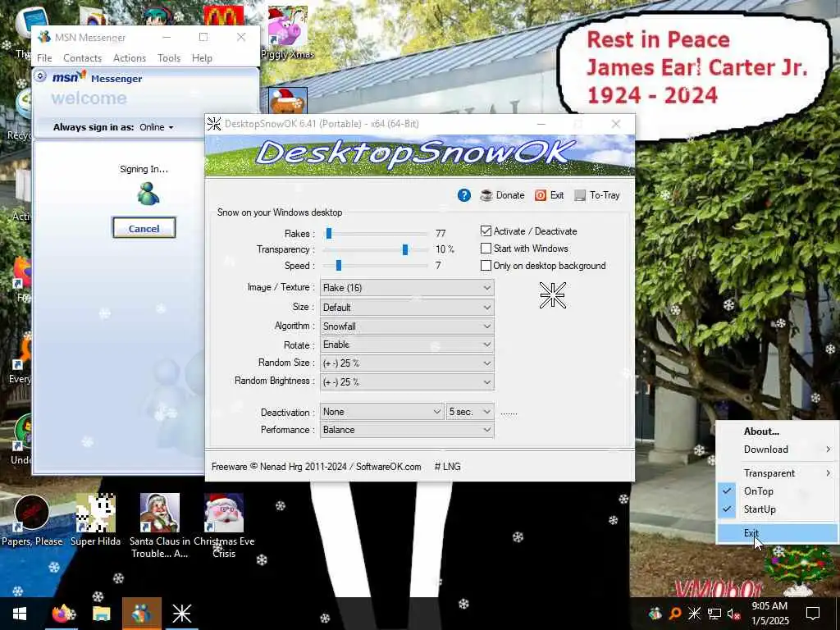Open the Actions menu in MSN Messenger

point(129,58)
